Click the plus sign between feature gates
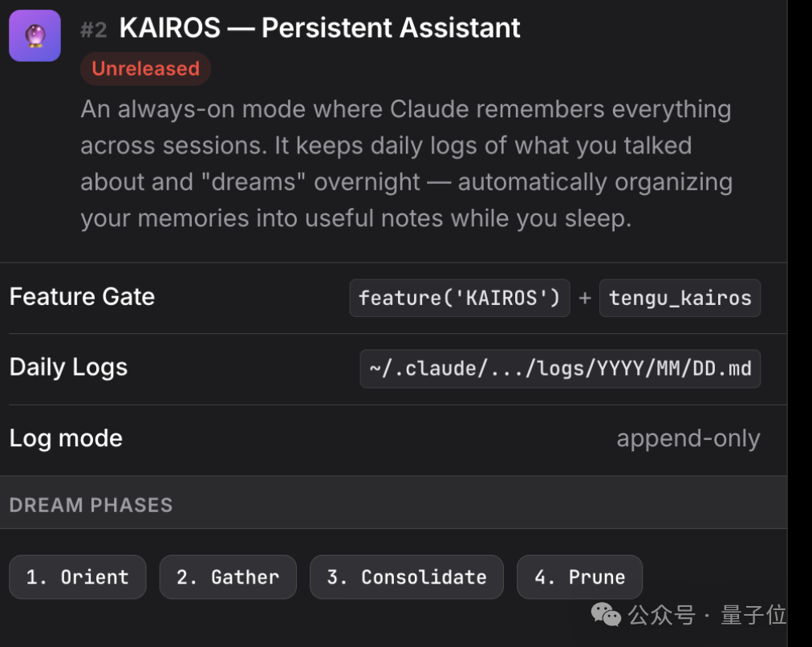Viewport: 812px width, 647px height. (x=585, y=298)
